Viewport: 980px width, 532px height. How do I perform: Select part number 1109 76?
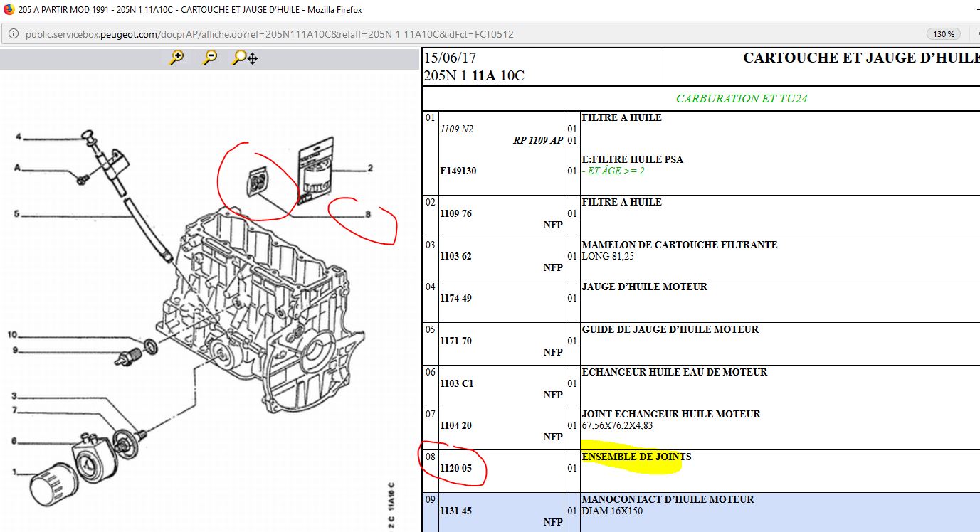[455, 213]
